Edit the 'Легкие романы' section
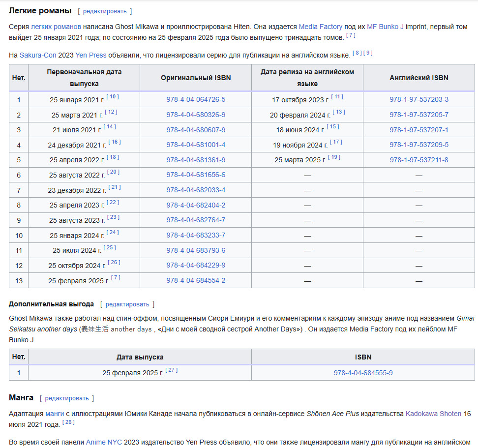Screen dimensions: 478x448 pyautogui.click(x=104, y=11)
